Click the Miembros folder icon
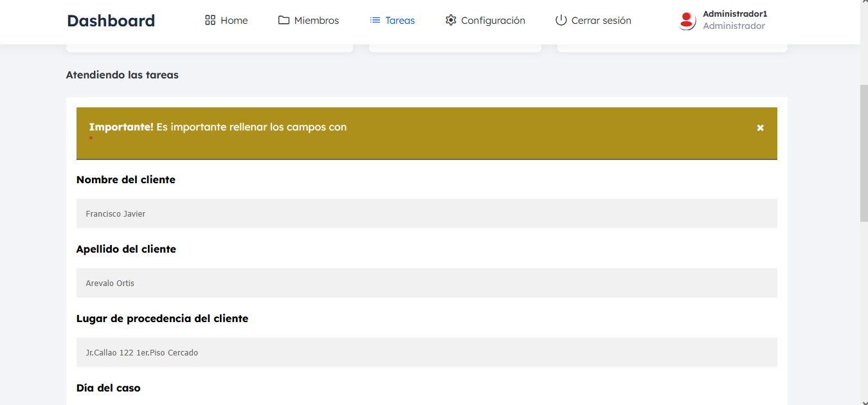Viewport: 868px width, 405px height. tap(284, 20)
